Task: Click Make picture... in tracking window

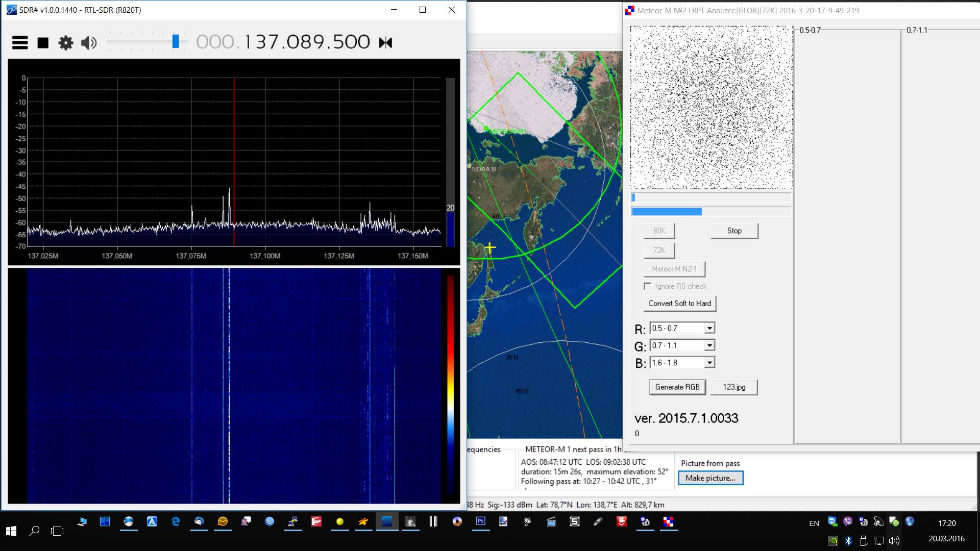Action: 710,478
